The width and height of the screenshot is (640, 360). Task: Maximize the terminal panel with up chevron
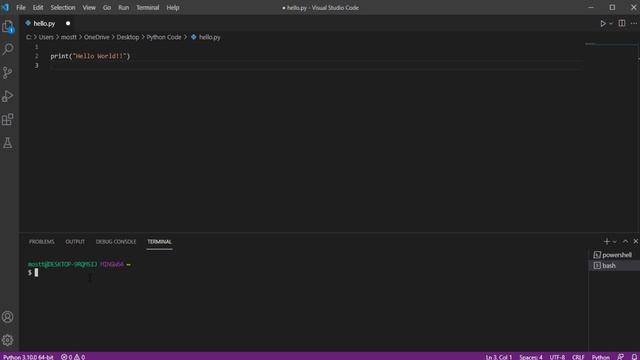(625, 241)
